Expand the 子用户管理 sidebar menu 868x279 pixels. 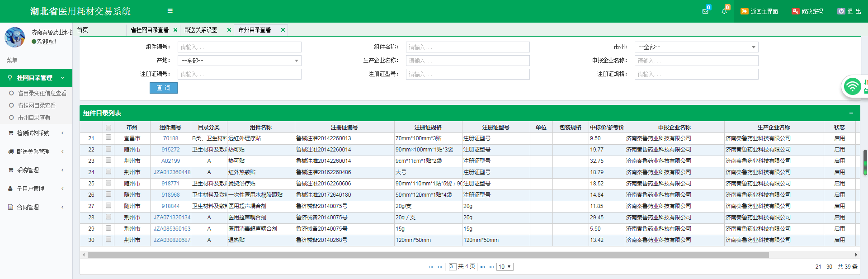[36, 189]
